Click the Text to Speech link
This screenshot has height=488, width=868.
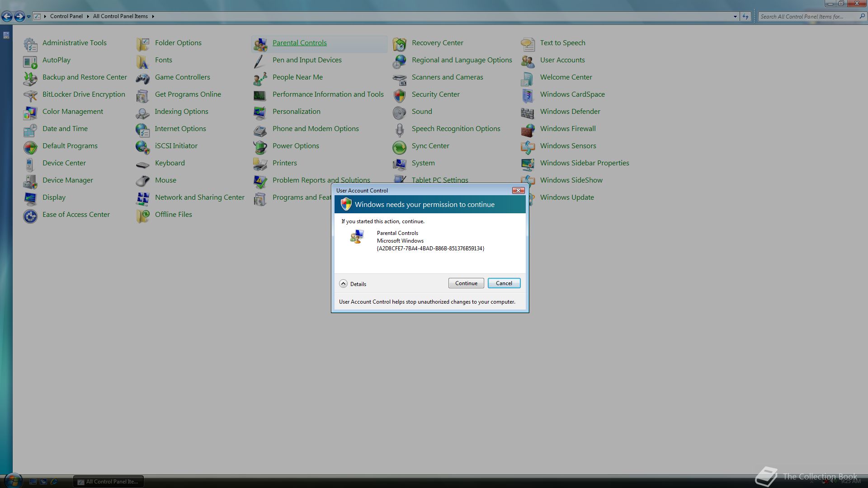[562, 43]
